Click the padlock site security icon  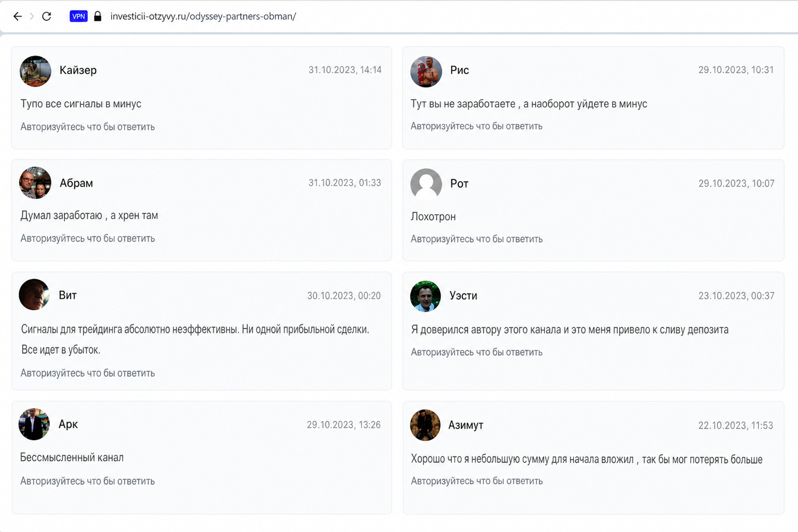(98, 16)
